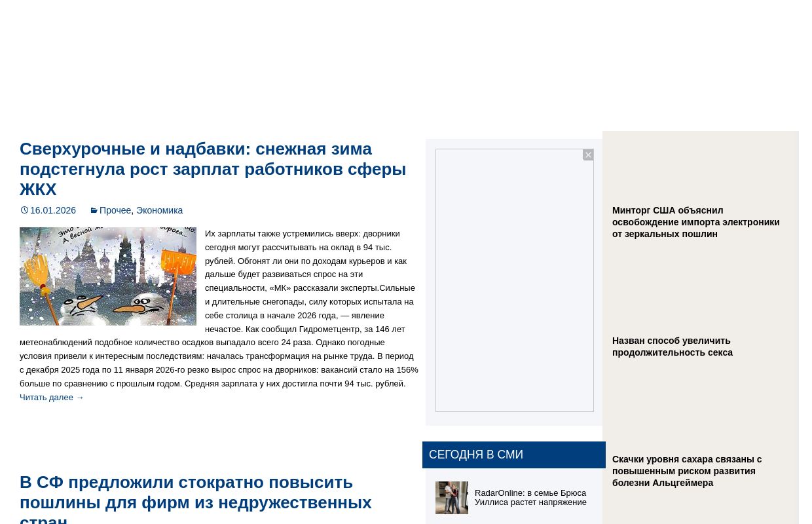Click the sidebar article image above Минторг headline

coord(701,167)
